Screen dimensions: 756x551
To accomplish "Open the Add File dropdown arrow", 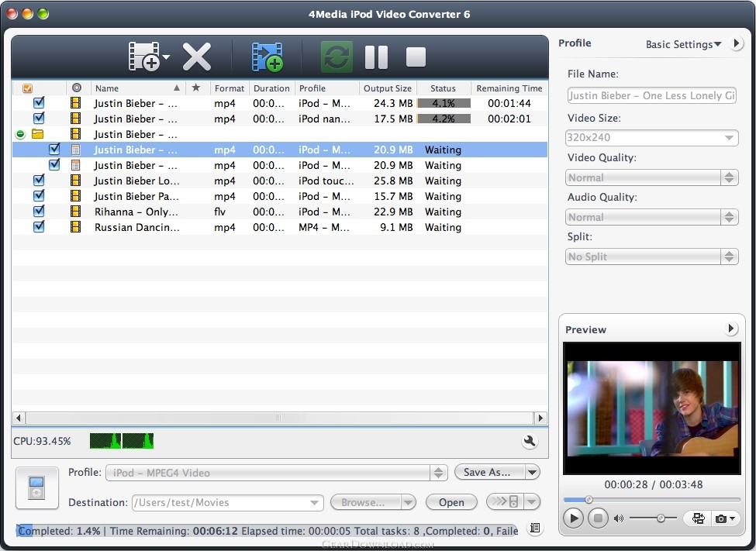I will click(x=167, y=57).
